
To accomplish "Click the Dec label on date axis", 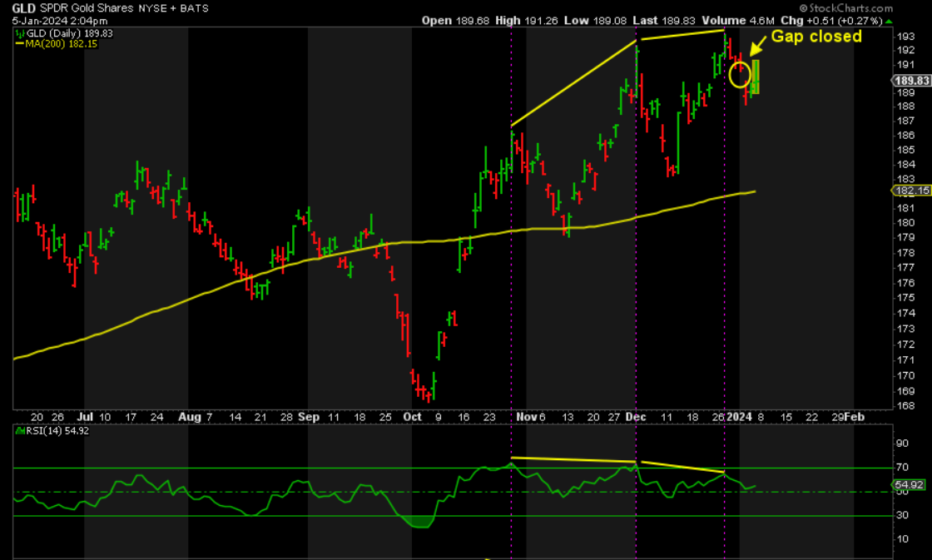I will 636,417.
